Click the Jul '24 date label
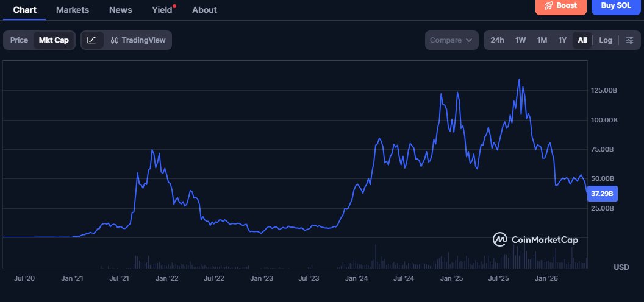The width and height of the screenshot is (644, 302). 404,279
